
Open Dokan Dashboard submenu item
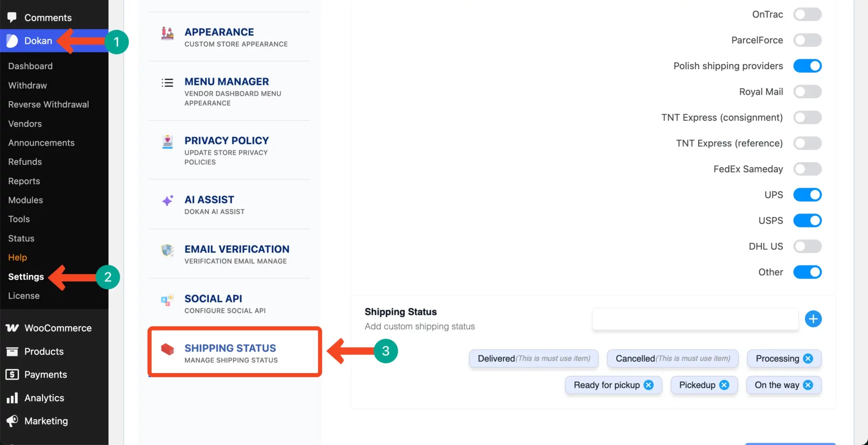(30, 66)
